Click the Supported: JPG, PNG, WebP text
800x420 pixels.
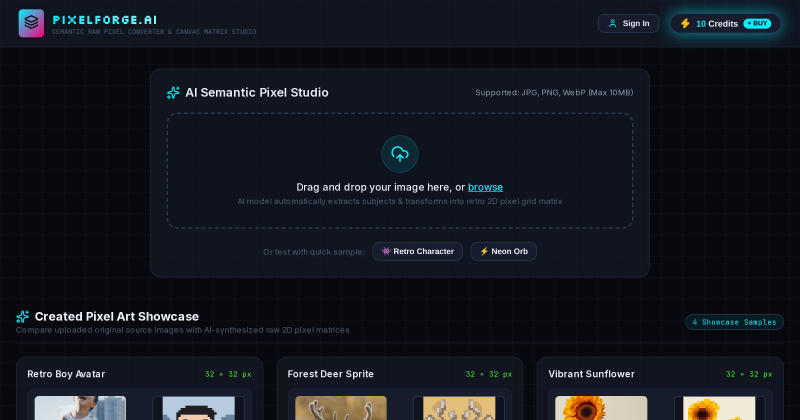click(x=554, y=92)
